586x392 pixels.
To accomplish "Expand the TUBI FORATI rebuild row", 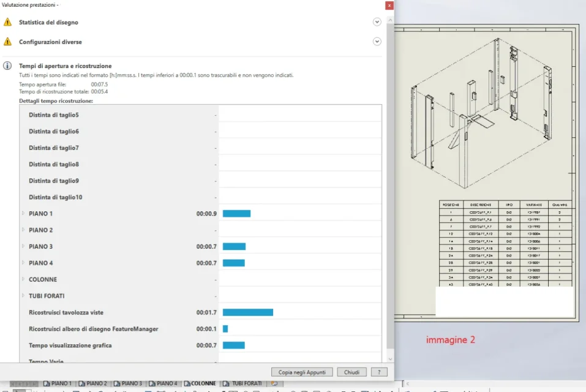I will click(x=23, y=296).
